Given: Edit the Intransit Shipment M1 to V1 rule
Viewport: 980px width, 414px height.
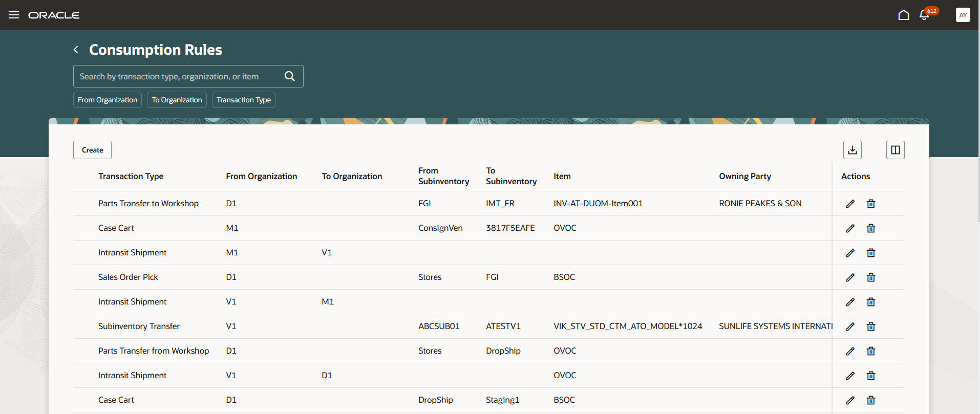Looking at the screenshot, I should 850,253.
